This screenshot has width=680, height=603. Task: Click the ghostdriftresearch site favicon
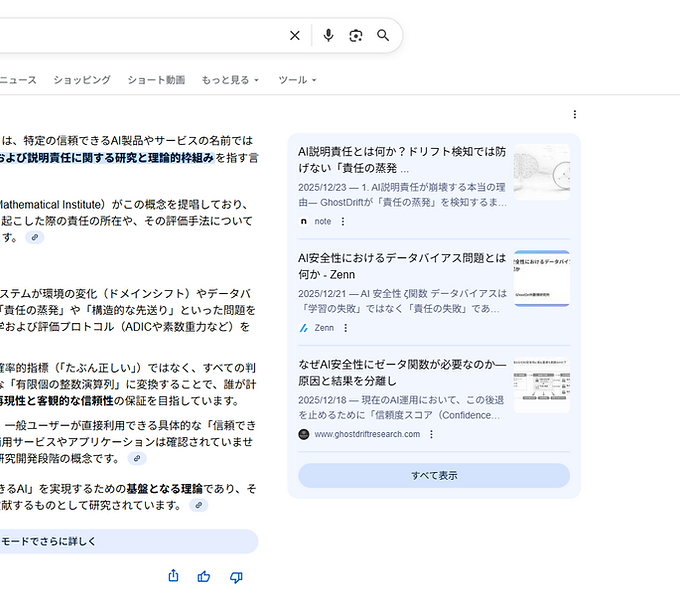(304, 434)
